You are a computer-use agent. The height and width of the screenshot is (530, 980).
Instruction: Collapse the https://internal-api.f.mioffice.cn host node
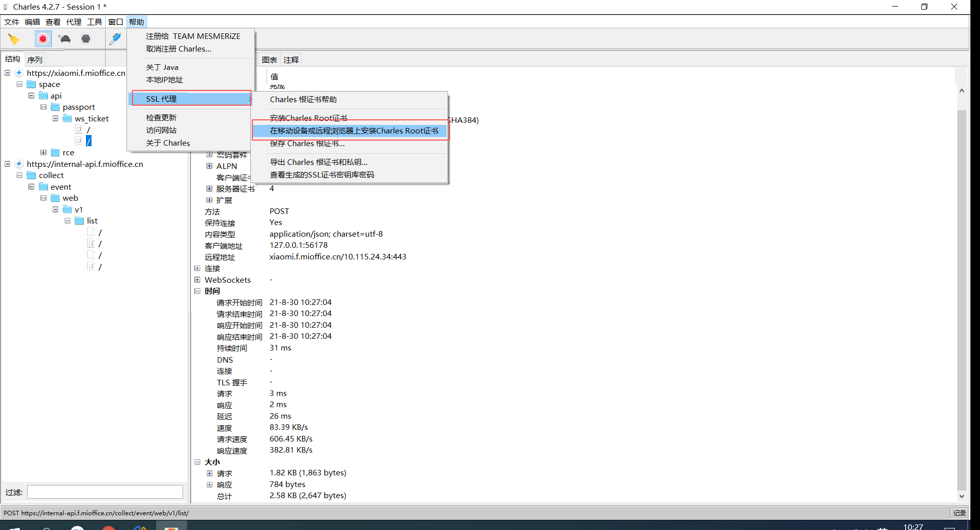click(8, 164)
